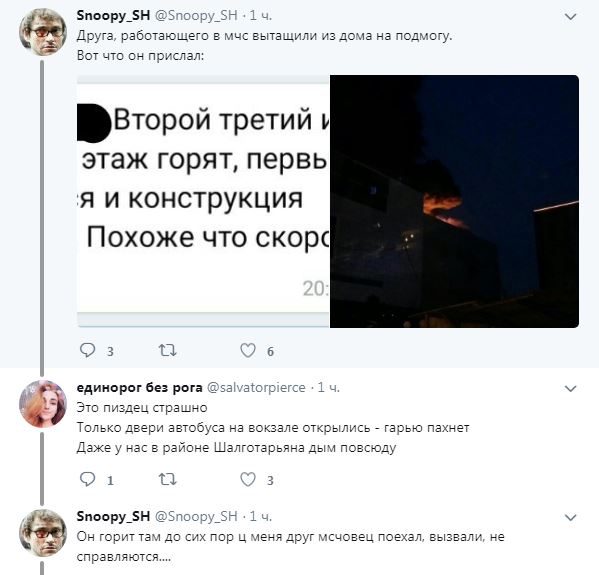Expand options chevron on salvatorpierce tweet
The height and width of the screenshot is (575, 599).
pos(570,389)
